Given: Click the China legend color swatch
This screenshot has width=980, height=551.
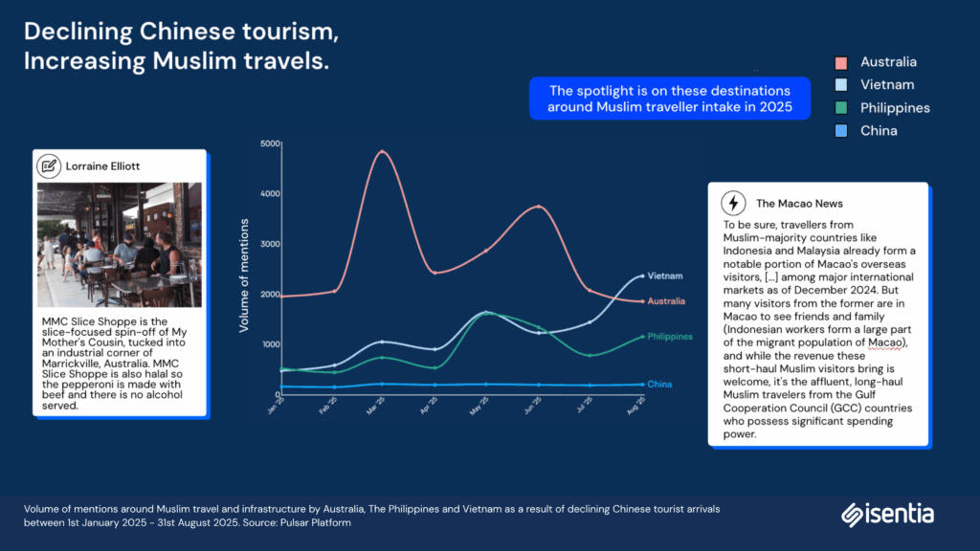Looking at the screenshot, I should coord(841,131).
